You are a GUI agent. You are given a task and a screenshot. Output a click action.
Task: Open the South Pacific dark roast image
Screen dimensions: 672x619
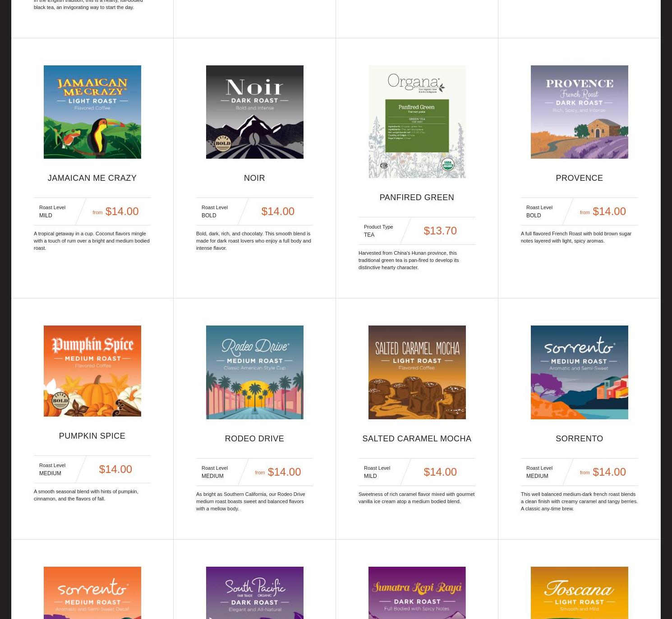point(254,593)
